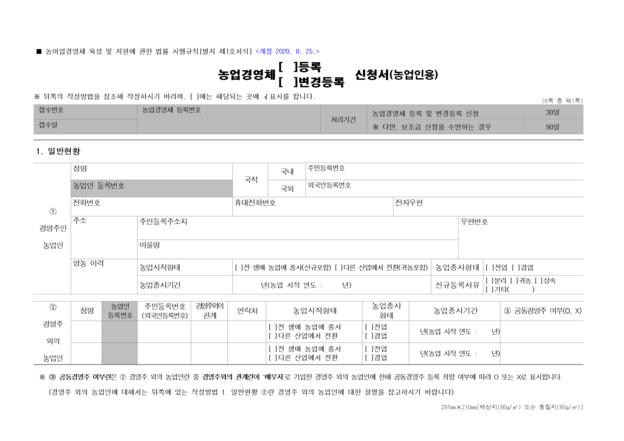624x441 pixels.
Task: Select '주민등록번호 (외국인등록번호)' column header
Action: pos(164,311)
